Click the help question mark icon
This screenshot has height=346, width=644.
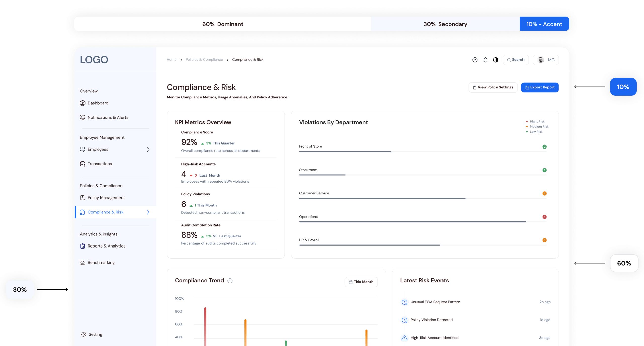[475, 60]
